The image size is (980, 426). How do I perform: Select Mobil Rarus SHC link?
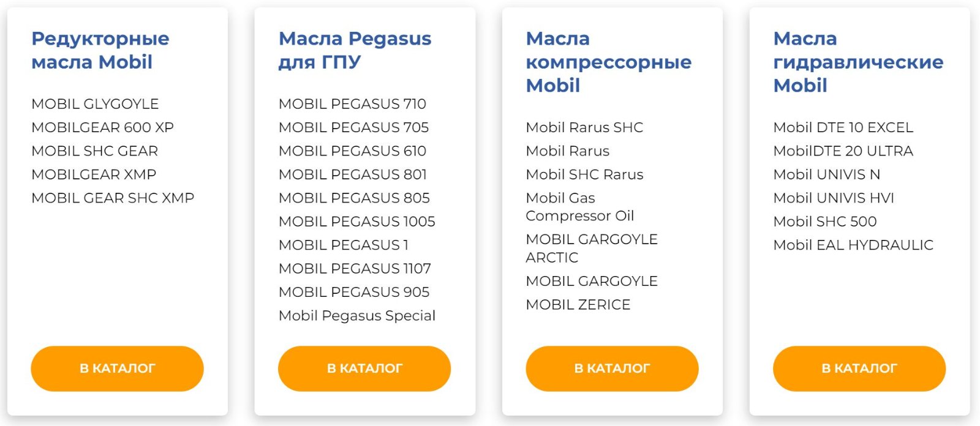point(584,127)
